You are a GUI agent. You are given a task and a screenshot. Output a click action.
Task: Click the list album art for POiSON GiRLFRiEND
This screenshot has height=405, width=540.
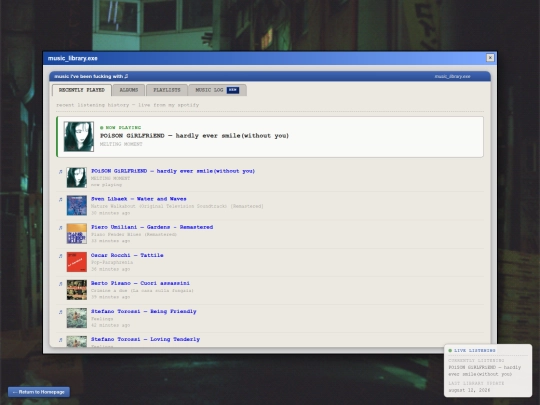(x=77, y=178)
